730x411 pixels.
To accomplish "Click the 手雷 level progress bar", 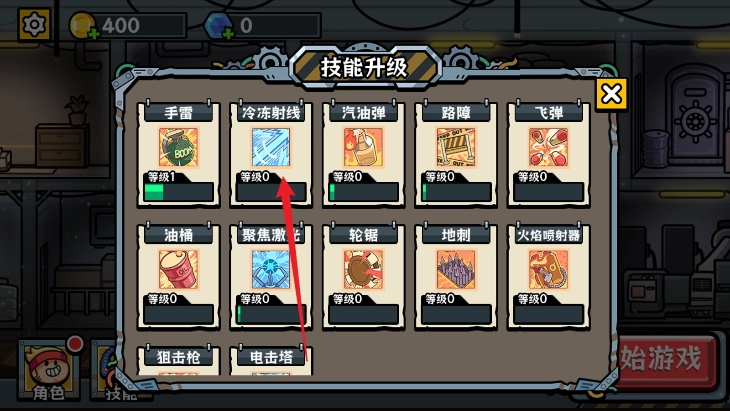I will [178, 192].
